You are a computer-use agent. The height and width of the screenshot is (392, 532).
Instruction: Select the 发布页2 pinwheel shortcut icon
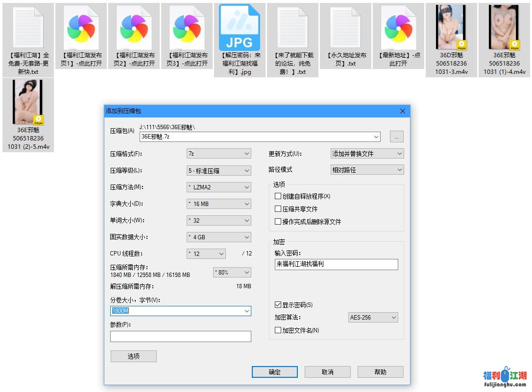pyautogui.click(x=134, y=28)
